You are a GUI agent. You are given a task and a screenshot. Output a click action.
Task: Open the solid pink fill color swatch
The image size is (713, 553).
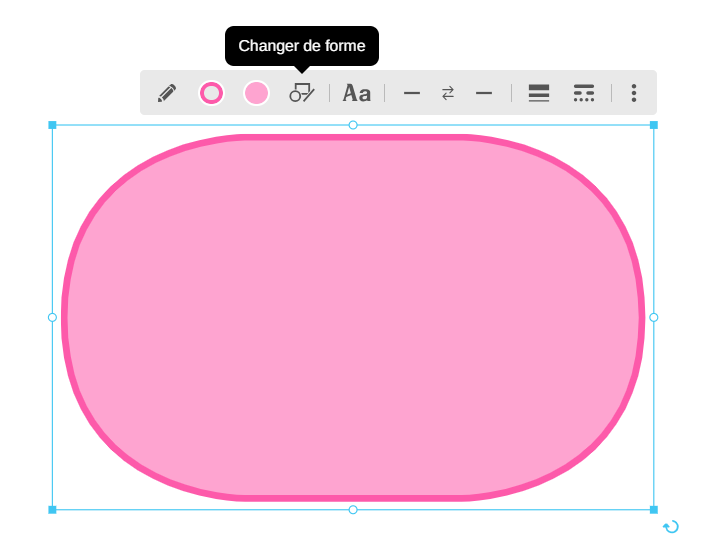(x=257, y=93)
